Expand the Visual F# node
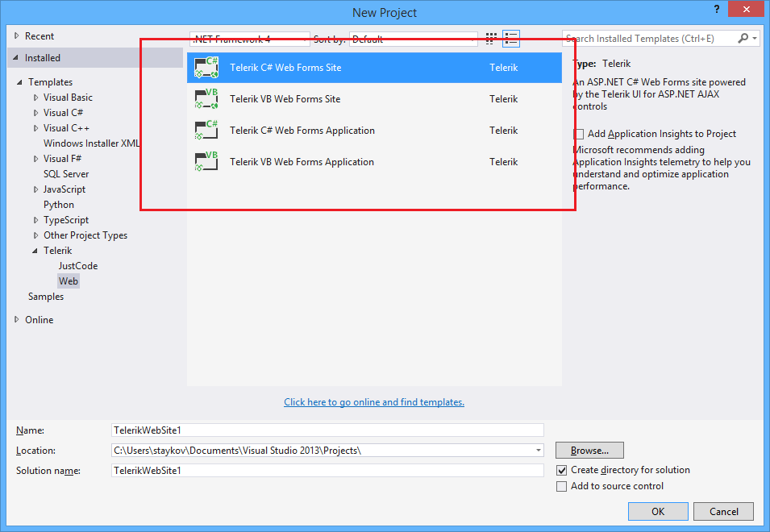This screenshot has width=770, height=532. click(35, 159)
